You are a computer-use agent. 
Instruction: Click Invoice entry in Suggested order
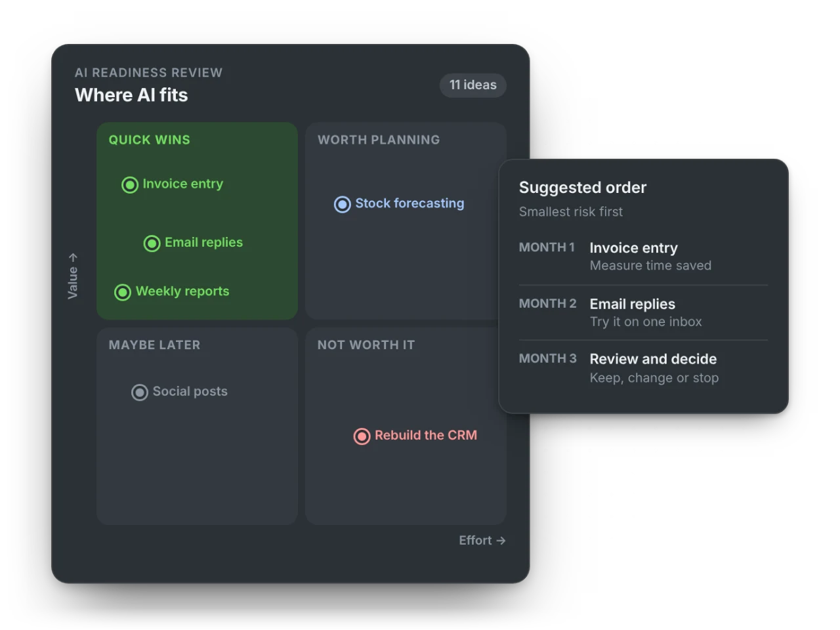[x=634, y=248]
